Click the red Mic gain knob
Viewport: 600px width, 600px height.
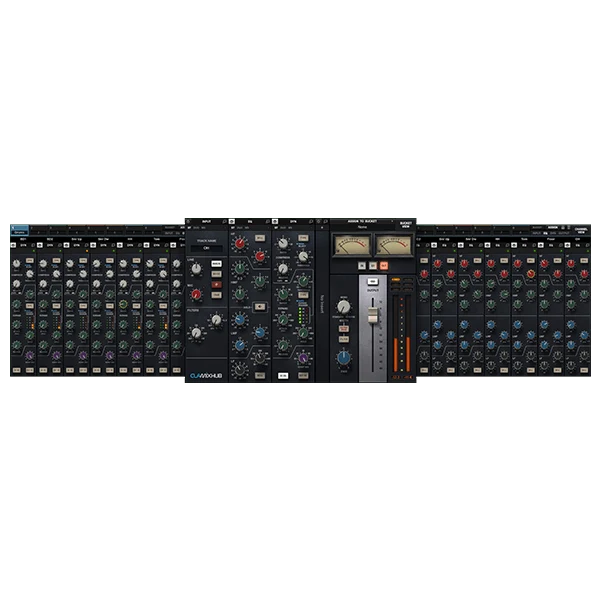(x=196, y=294)
